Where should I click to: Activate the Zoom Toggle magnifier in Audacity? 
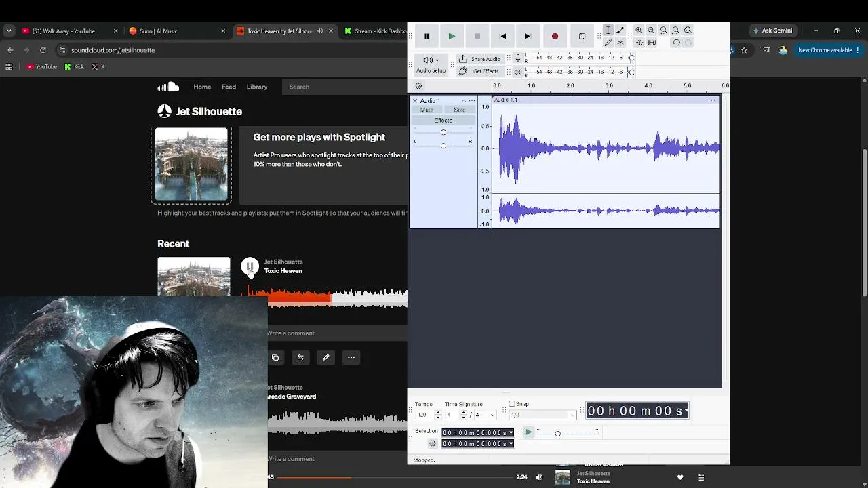(x=688, y=30)
